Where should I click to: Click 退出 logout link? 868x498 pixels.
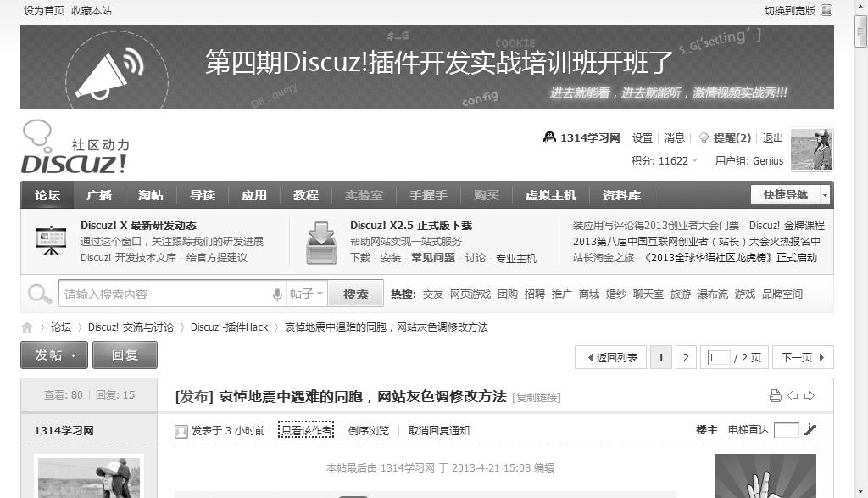point(772,138)
